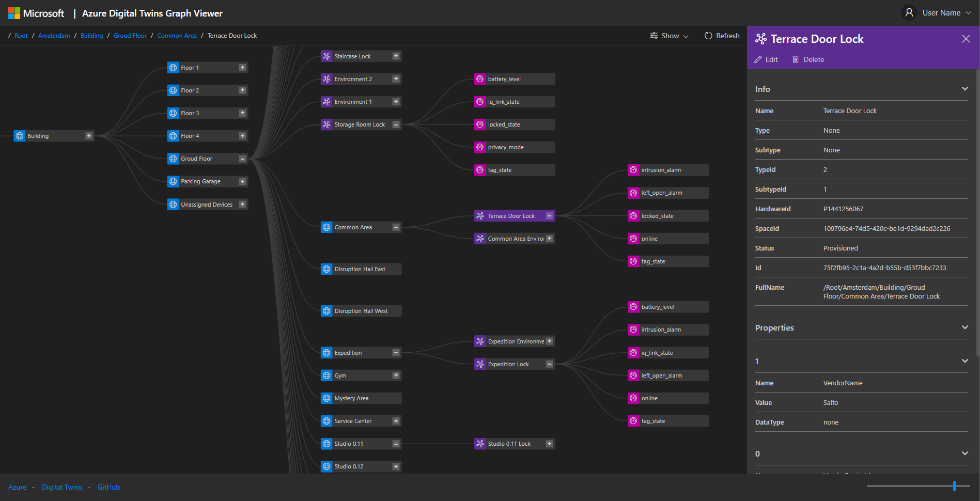Image resolution: width=980 pixels, height=501 pixels.
Task: Navigate to Common Area in the breadcrumb
Action: (x=177, y=35)
